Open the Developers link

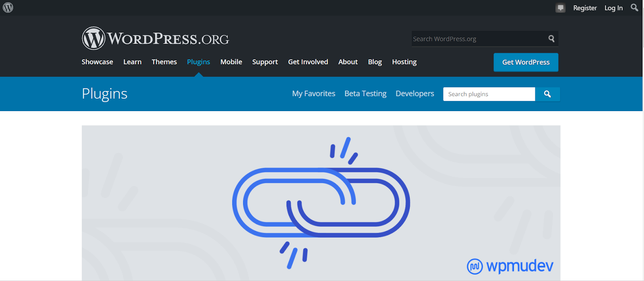tap(415, 93)
